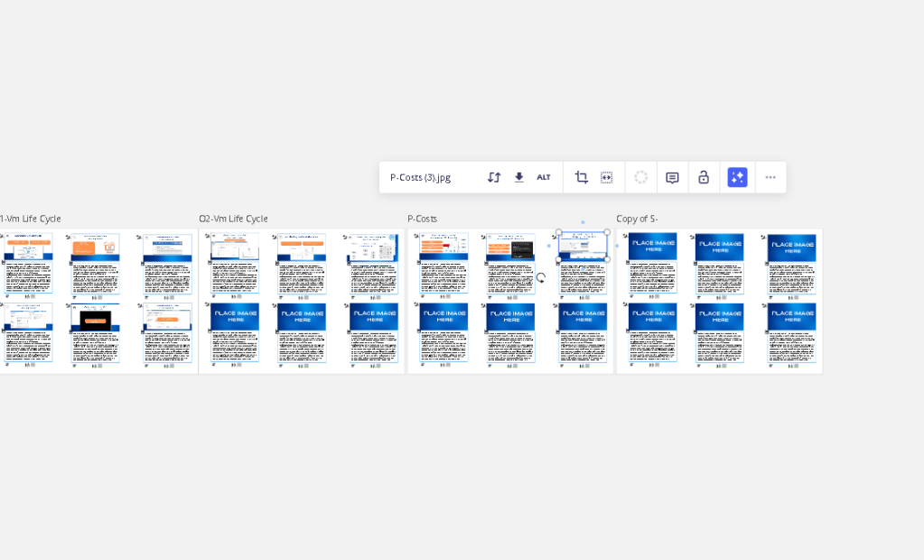This screenshot has width=924, height=560.
Task: Select bottom-left PLACE IMAGE HERE in Copy of S-
Action: (x=652, y=317)
